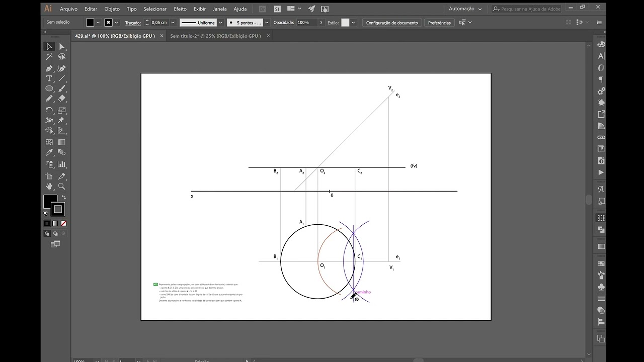Choose the Rotate tool
Image resolution: width=644 pixels, height=362 pixels.
point(49,110)
